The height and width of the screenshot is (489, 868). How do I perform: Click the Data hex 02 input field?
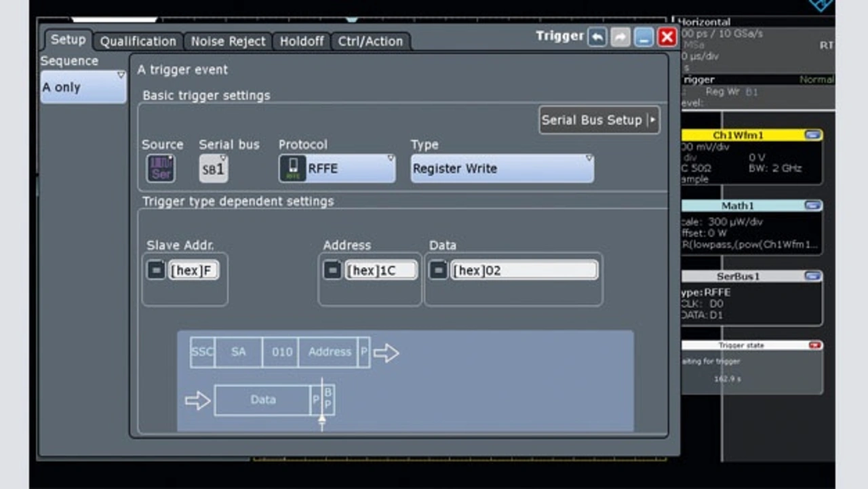[x=524, y=271]
